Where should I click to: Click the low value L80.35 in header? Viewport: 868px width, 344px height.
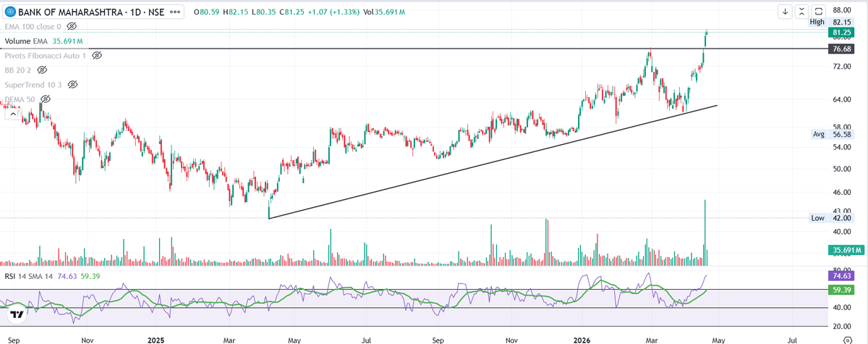[x=265, y=12]
